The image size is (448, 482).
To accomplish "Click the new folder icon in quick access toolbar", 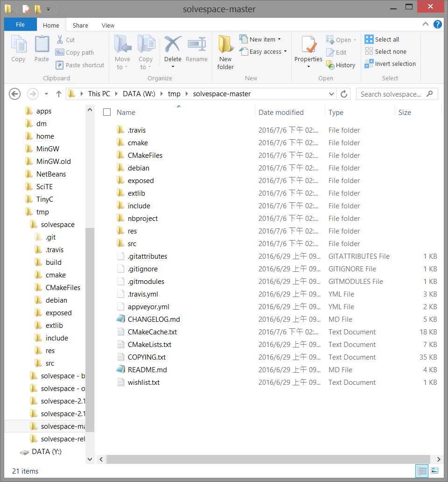I will tap(38, 9).
